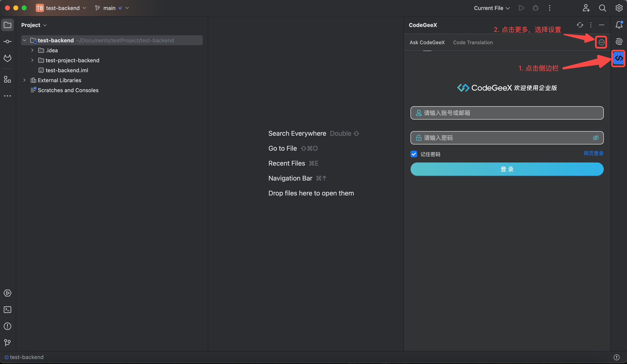Image resolution: width=627 pixels, height=364 pixels.
Task: Expand the test-project-backend folder
Action: click(x=32, y=60)
